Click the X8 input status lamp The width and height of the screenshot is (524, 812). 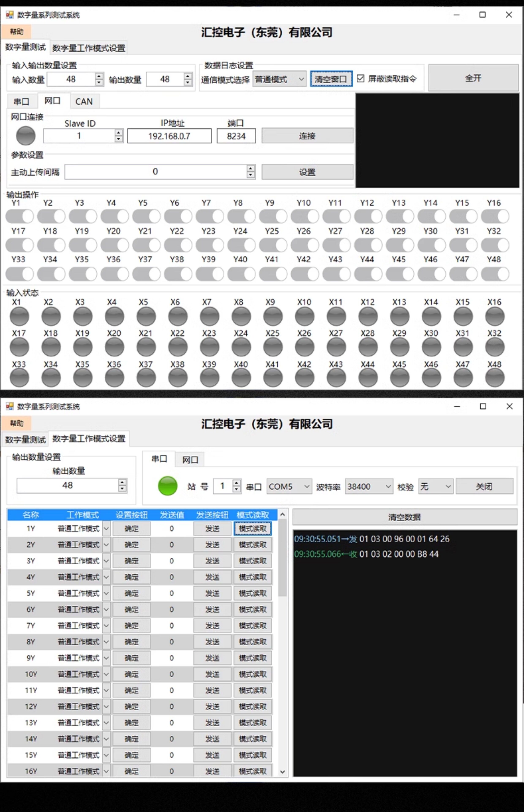(x=241, y=316)
